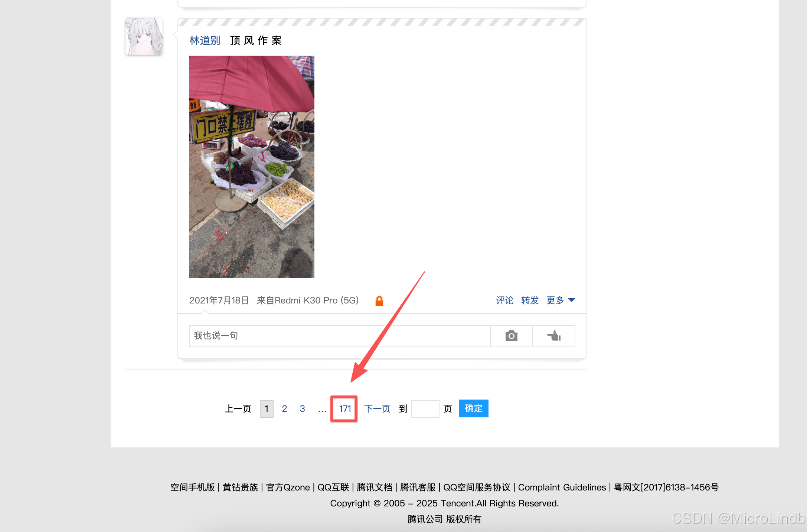Click the 转发 link
The width and height of the screenshot is (807, 532).
[530, 300]
